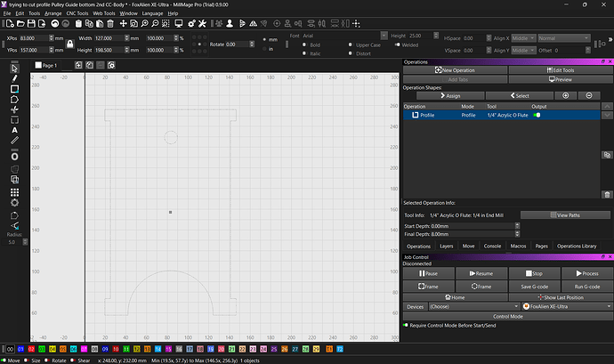Toggle Require Control Mode Before Start/Send
Viewport: 614px width, 364px height.
pos(405,325)
